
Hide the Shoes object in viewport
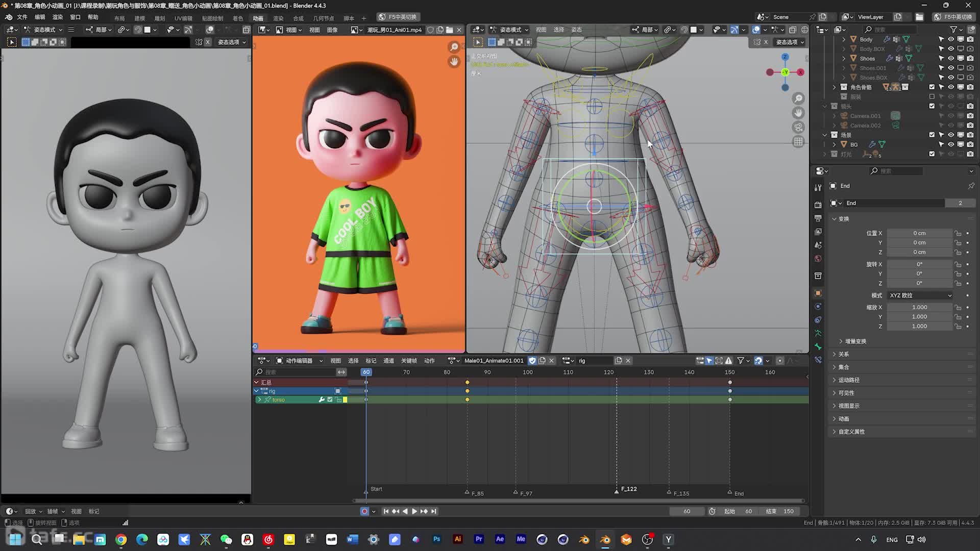click(951, 58)
